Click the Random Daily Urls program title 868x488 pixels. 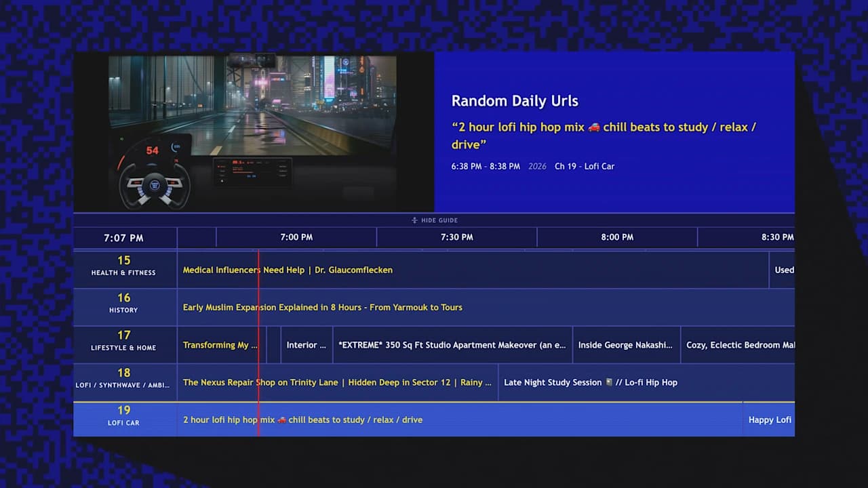pyautogui.click(x=514, y=100)
